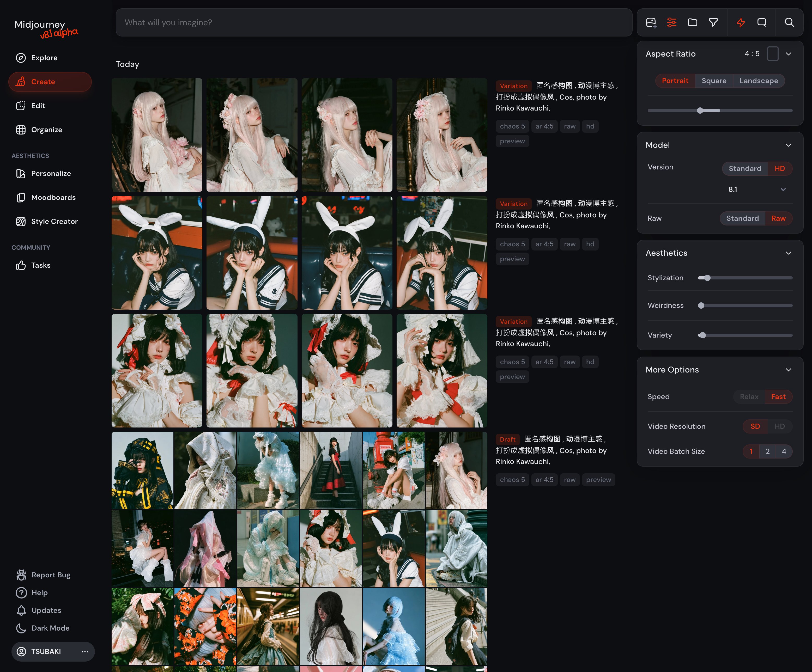This screenshot has height=672, width=812.
Task: Collapse the Aspect Ratio panel
Action: [x=789, y=54]
